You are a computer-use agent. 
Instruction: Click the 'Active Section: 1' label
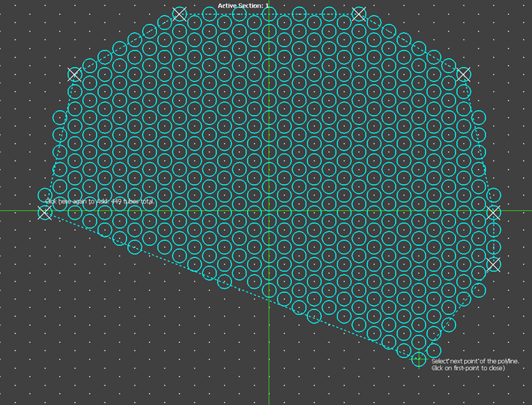tap(244, 6)
